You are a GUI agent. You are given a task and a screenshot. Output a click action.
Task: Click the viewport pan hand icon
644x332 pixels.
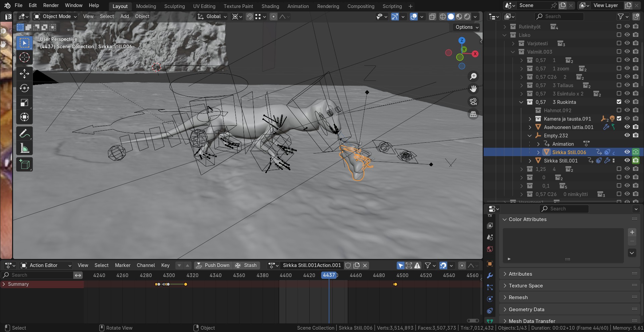[473, 89]
